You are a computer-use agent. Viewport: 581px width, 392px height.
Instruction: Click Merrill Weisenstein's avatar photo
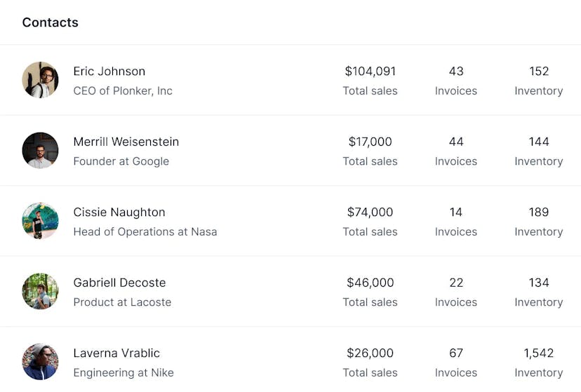point(40,151)
